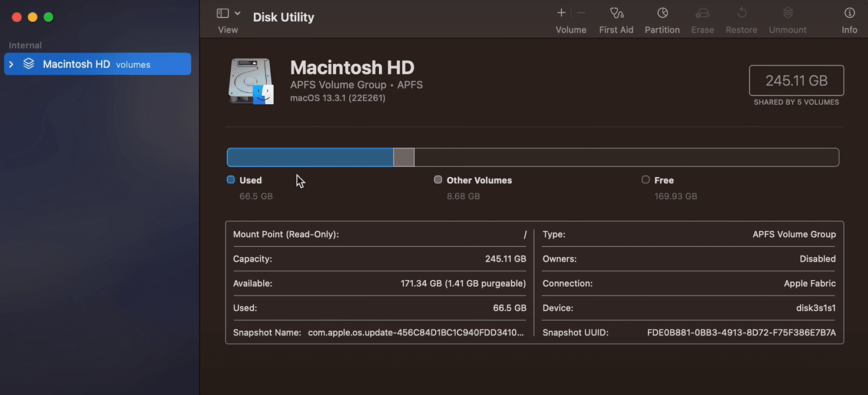
Task: Select Macintosh HD volumes in sidebar
Action: click(x=97, y=64)
